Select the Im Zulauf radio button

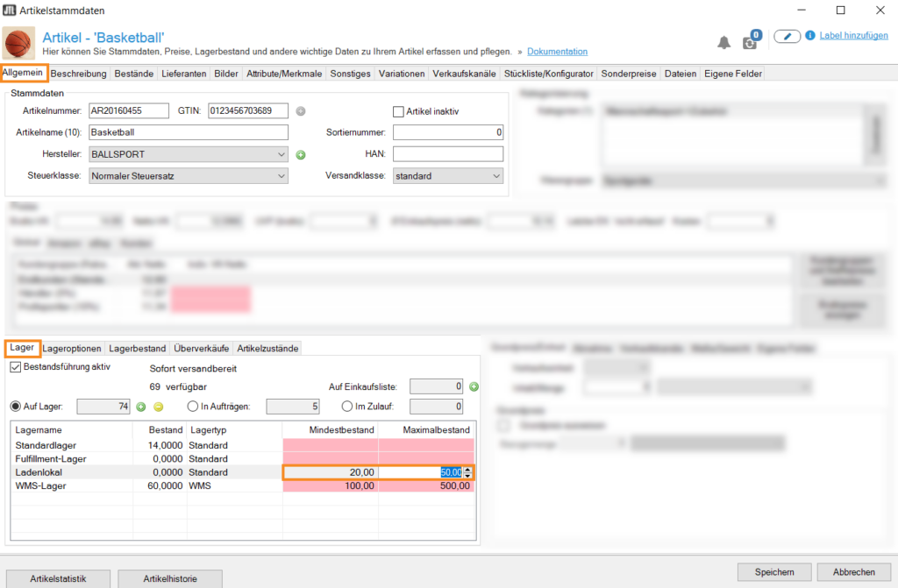click(348, 407)
